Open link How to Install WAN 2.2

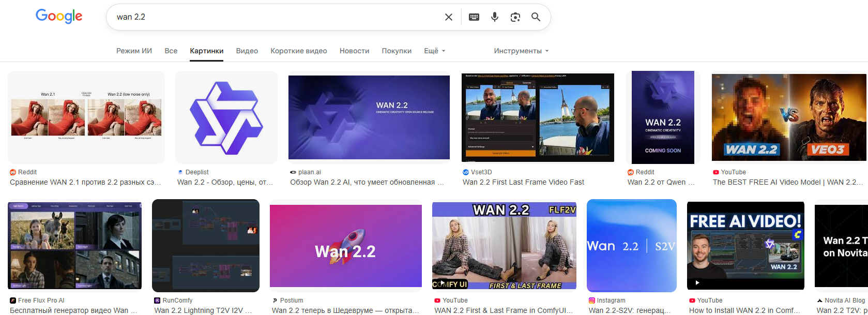pyautogui.click(x=744, y=310)
